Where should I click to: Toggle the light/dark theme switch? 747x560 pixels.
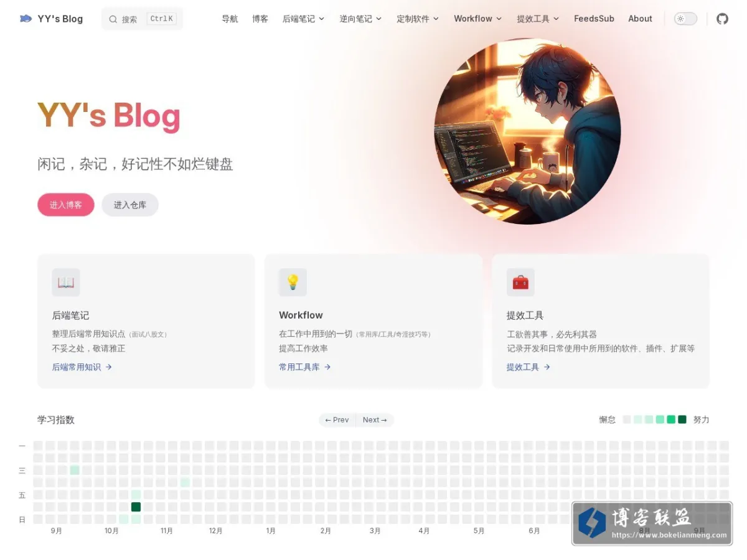685,19
